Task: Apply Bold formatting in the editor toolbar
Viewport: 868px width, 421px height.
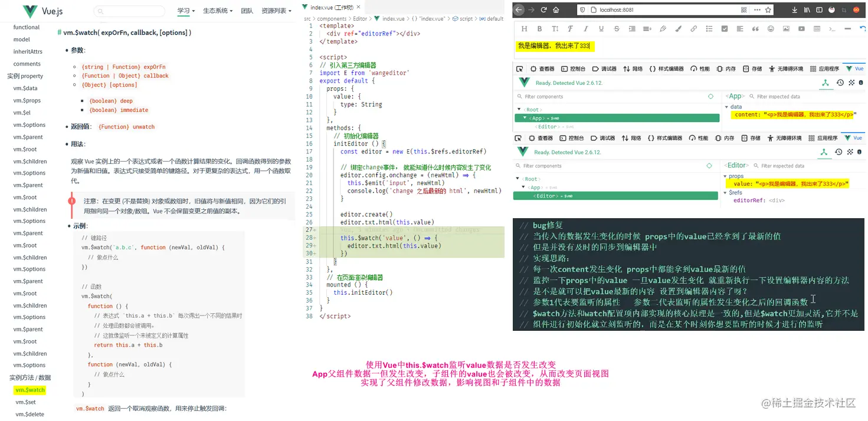Action: click(x=539, y=29)
